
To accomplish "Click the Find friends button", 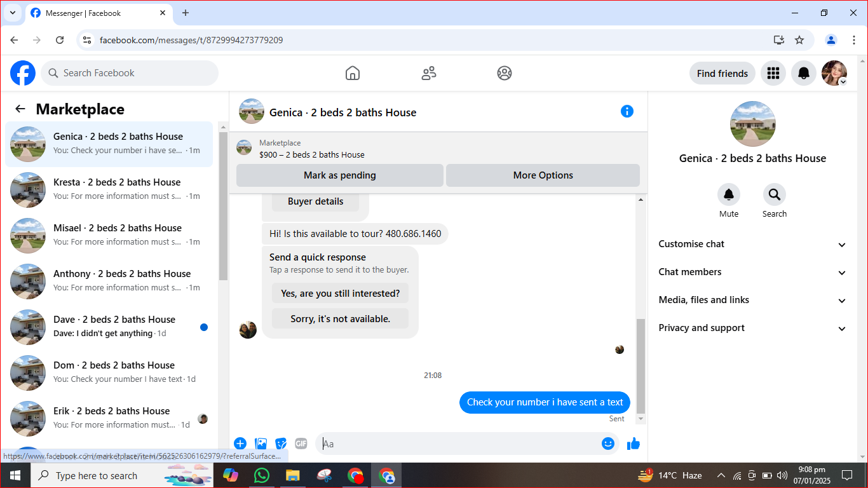I will pos(722,73).
